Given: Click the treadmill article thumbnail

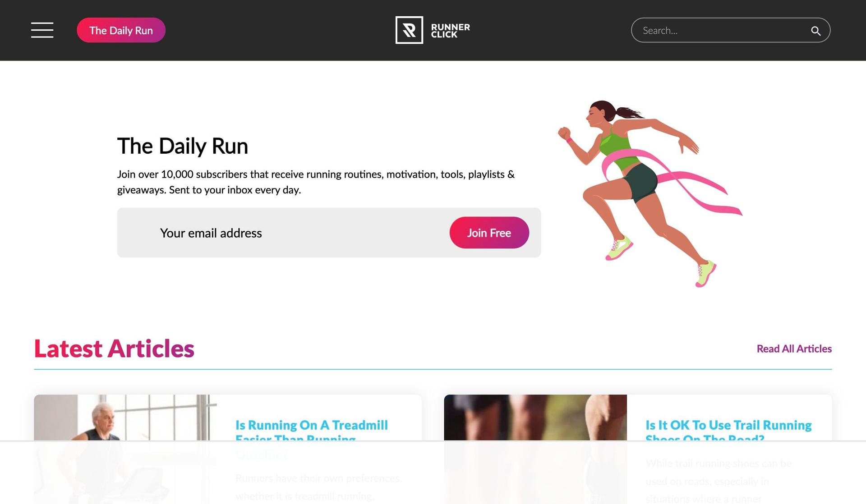Looking at the screenshot, I should coord(125,449).
